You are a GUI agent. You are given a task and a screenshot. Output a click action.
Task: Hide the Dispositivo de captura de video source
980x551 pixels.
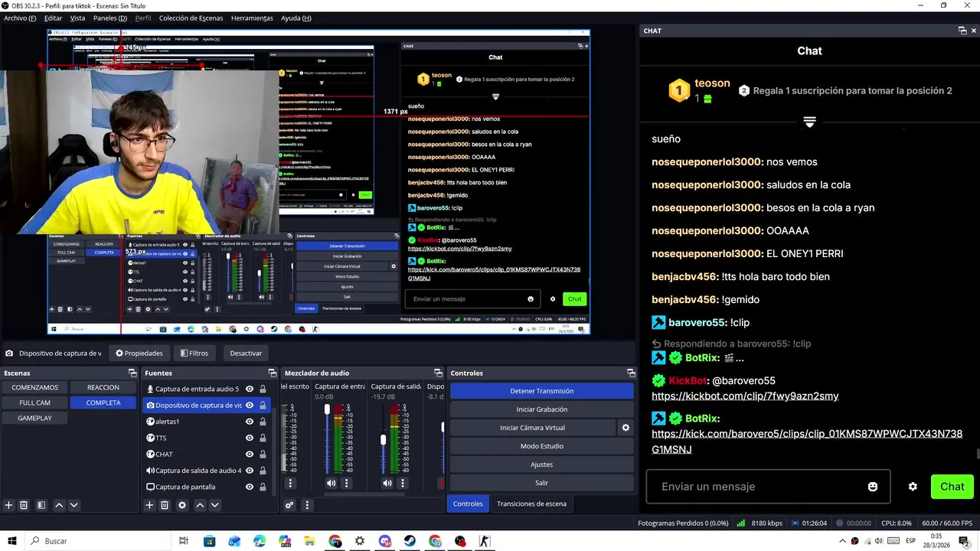[250, 406]
